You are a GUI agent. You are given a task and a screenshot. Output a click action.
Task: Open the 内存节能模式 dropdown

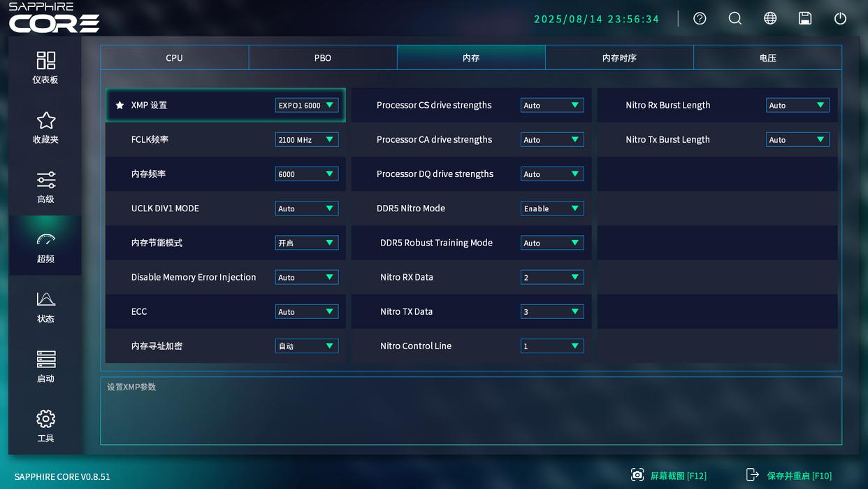coord(307,243)
